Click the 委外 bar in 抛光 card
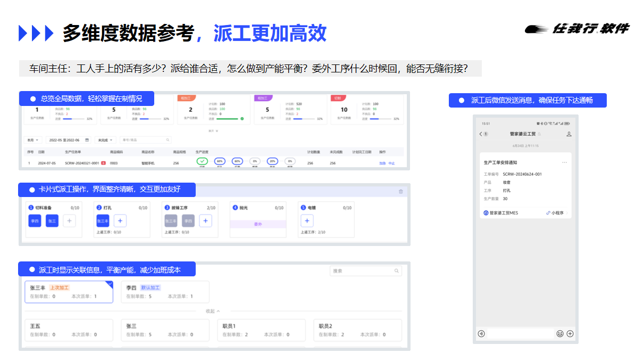This screenshot has height=361, width=644. tap(258, 224)
